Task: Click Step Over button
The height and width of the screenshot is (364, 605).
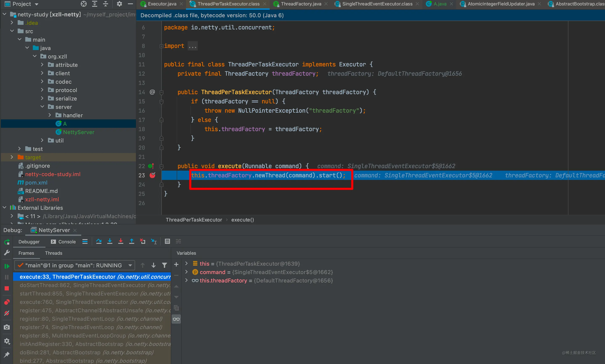Action: (99, 242)
